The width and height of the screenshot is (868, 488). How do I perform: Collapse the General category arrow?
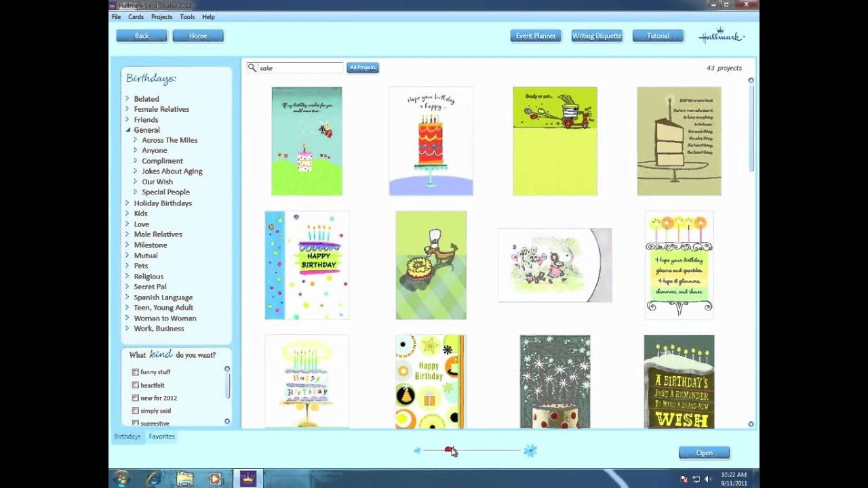(x=127, y=129)
